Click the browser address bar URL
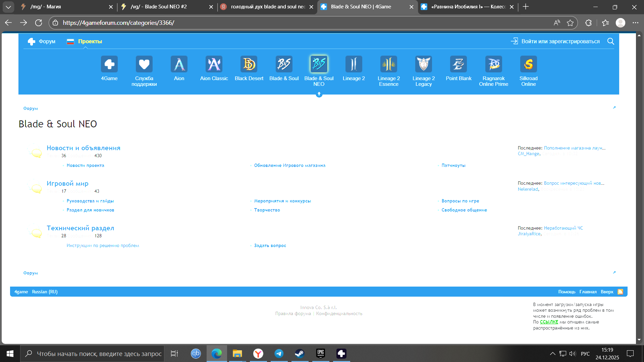The width and height of the screenshot is (644, 362). click(118, 23)
